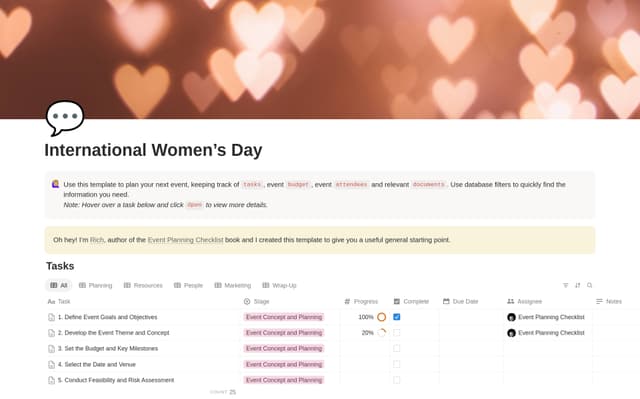Click Stage tag in Define Event Goals row
Screen dimensions: 640x399
tap(284, 317)
